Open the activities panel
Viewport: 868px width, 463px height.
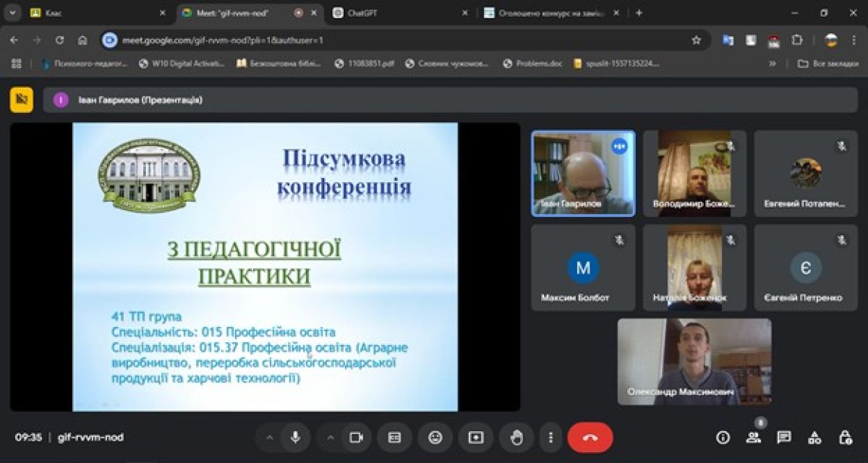click(814, 438)
